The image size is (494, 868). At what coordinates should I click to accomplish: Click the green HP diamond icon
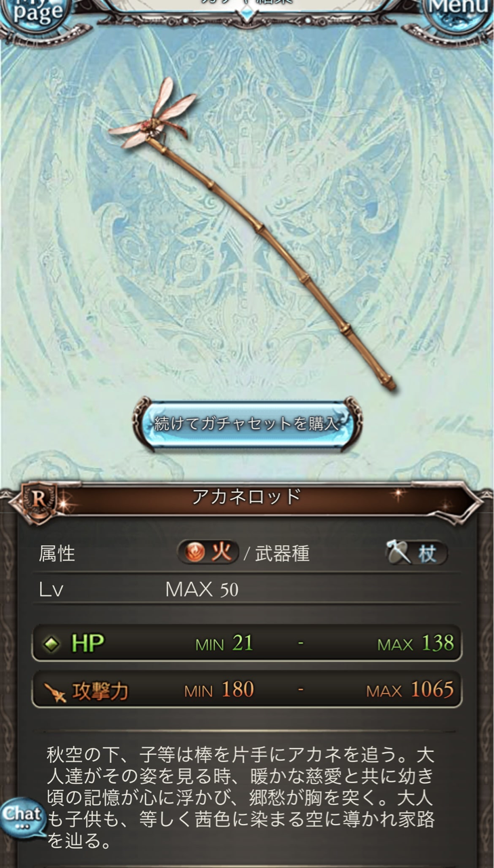(52, 644)
